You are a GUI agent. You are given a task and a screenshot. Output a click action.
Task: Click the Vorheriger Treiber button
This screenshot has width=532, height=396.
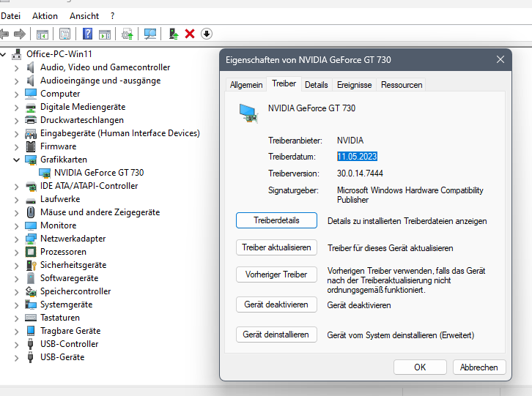(x=276, y=274)
